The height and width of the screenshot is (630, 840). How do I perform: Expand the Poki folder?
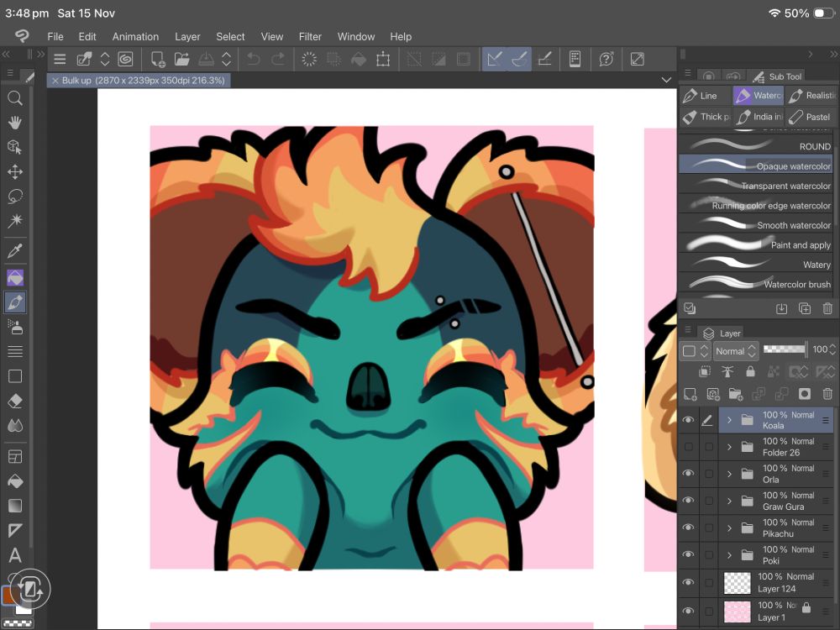[x=729, y=555]
